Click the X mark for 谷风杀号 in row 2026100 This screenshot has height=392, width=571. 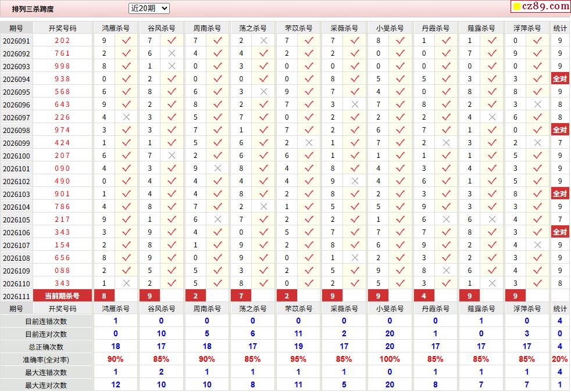[x=172, y=156]
